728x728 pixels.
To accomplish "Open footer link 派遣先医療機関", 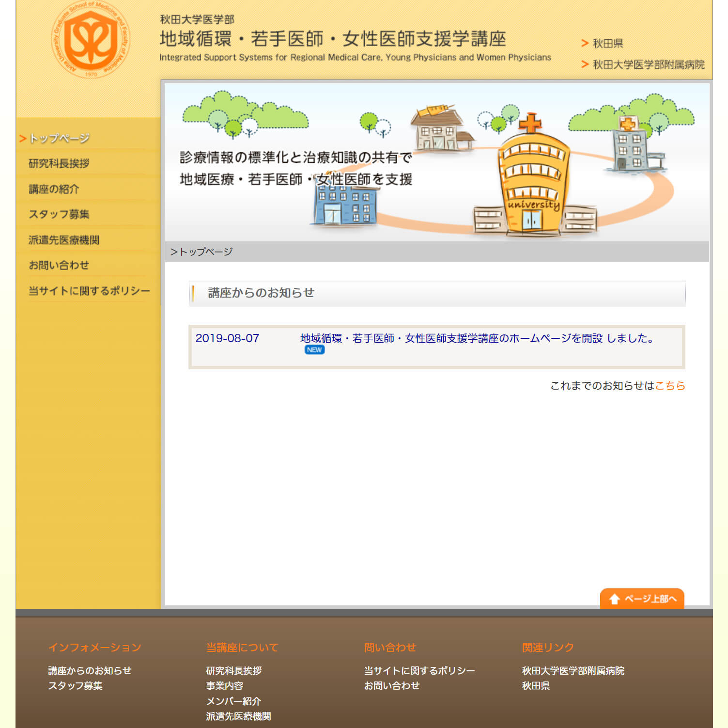I will point(238,716).
